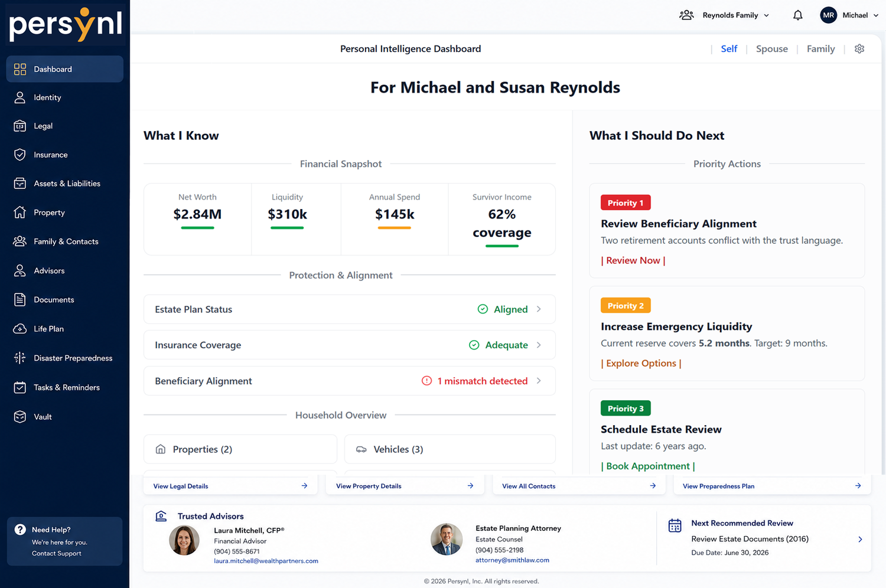Click the Family & Contacts people icon
This screenshot has height=588, width=886.
click(20, 241)
